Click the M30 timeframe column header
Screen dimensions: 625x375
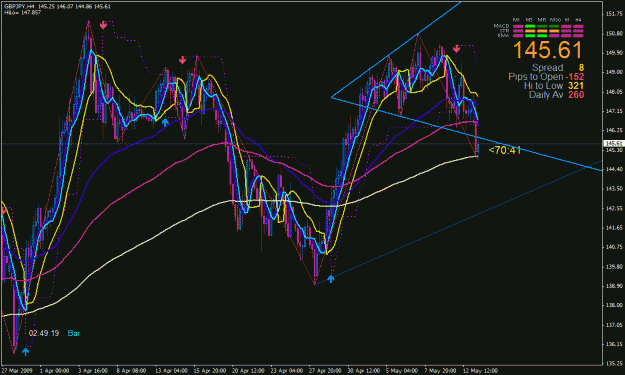coord(555,20)
